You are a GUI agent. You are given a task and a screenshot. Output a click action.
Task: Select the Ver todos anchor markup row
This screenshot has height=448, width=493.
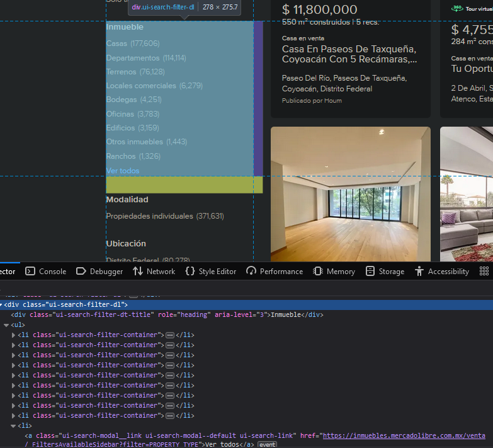click(x=247, y=440)
